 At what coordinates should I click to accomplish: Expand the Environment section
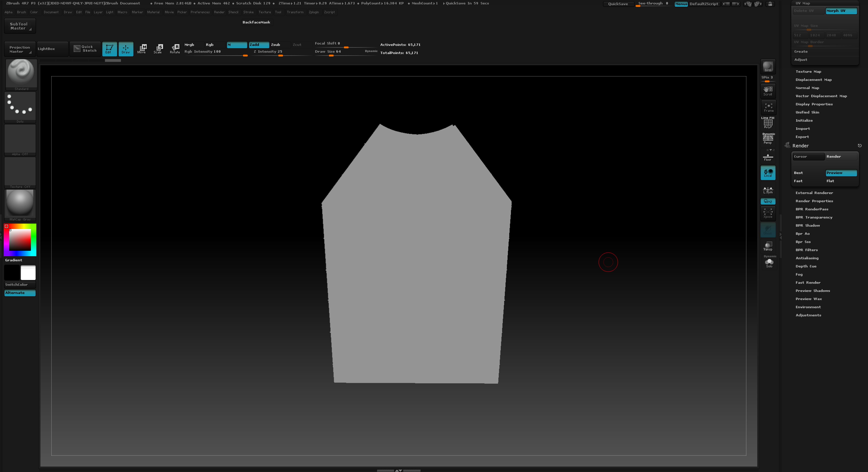pos(808,307)
